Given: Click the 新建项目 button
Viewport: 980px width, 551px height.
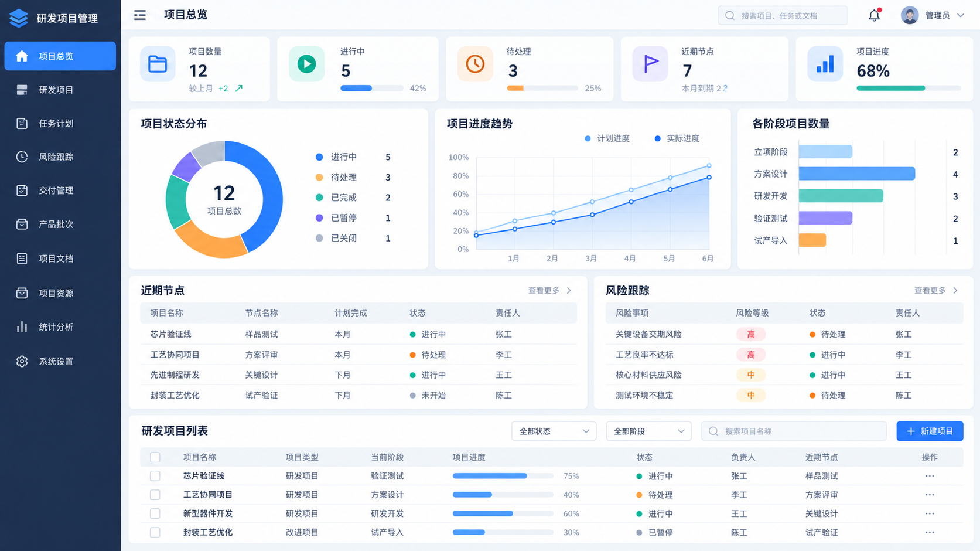Looking at the screenshot, I should tap(930, 431).
